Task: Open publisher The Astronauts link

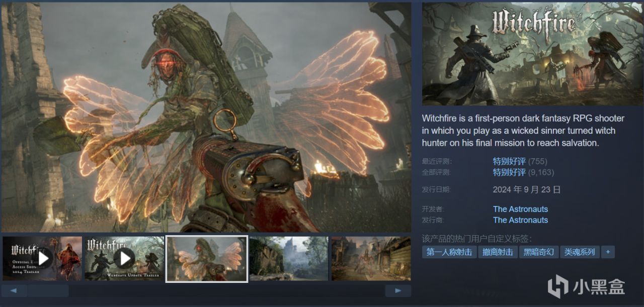Action: (x=520, y=220)
